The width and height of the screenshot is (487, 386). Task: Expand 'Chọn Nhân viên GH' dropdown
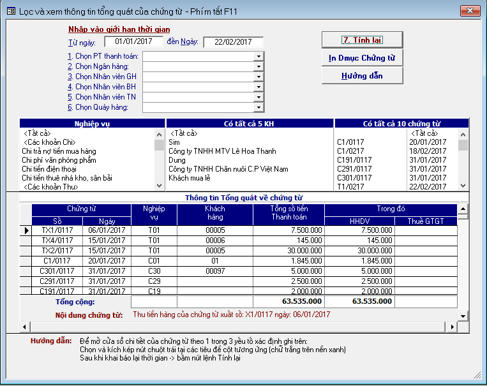(259, 77)
